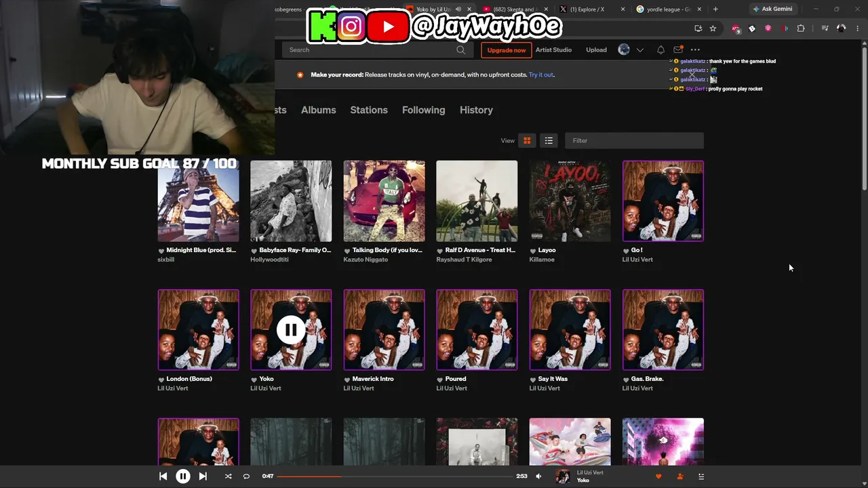
Task: Skip to the next track
Action: point(203,476)
